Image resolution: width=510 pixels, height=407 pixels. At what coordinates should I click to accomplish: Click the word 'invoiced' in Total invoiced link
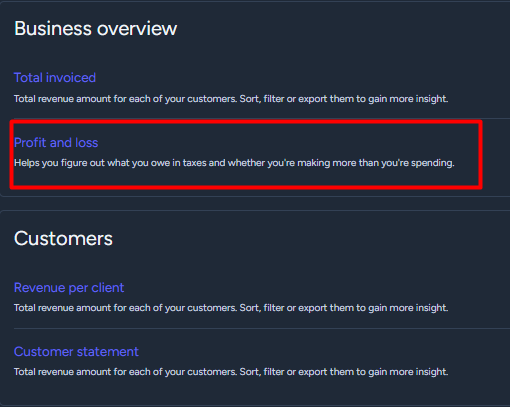click(71, 78)
